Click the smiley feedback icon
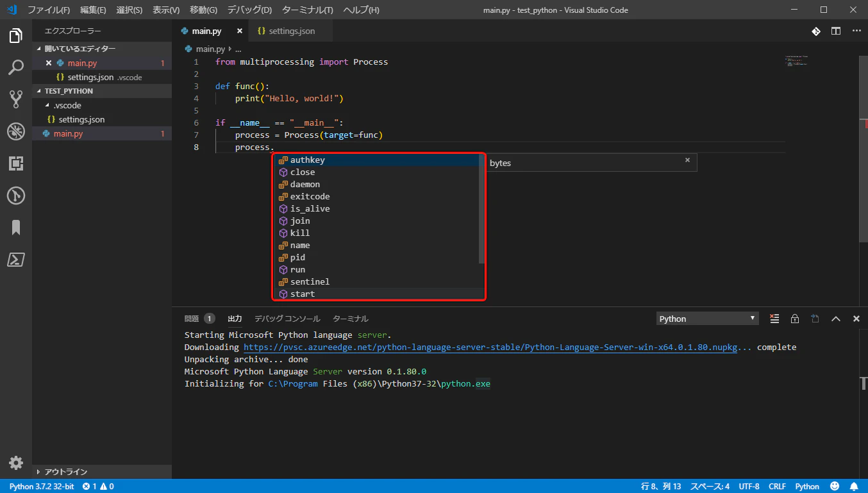The width and height of the screenshot is (868, 493). click(835, 486)
